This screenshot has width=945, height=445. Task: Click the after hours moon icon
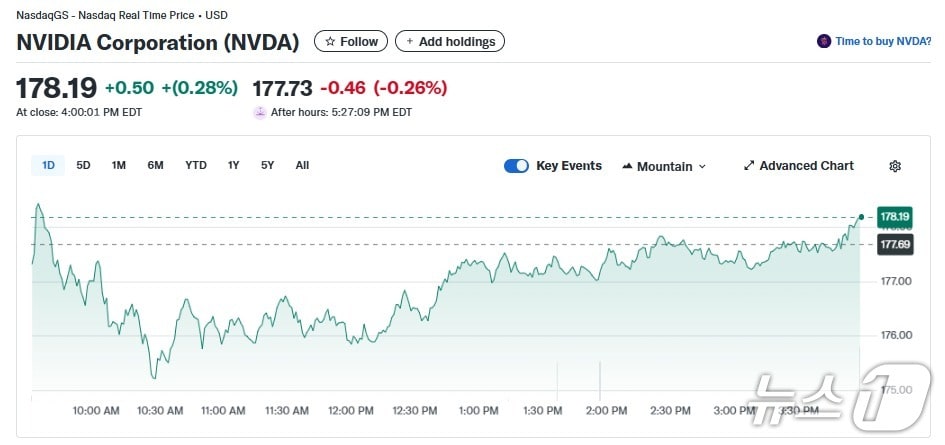pyautogui.click(x=260, y=113)
